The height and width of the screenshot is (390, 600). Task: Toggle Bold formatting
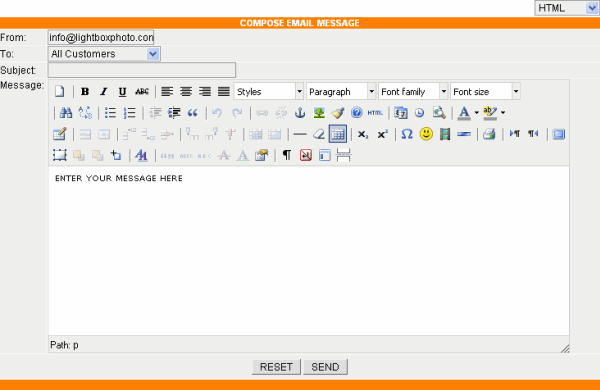(85, 91)
